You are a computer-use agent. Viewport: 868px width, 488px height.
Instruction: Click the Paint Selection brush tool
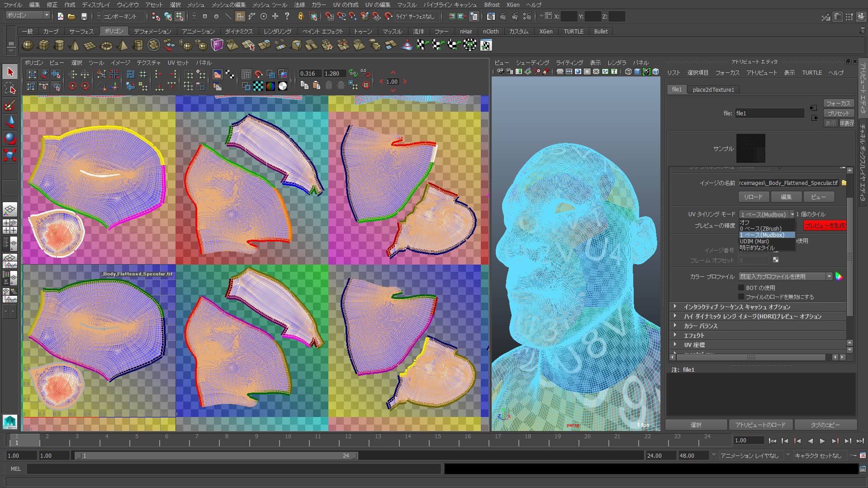click(x=10, y=105)
